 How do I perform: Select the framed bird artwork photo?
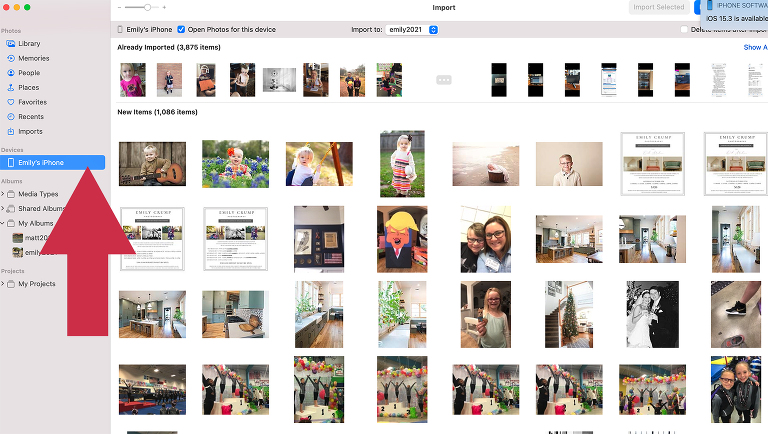click(319, 240)
